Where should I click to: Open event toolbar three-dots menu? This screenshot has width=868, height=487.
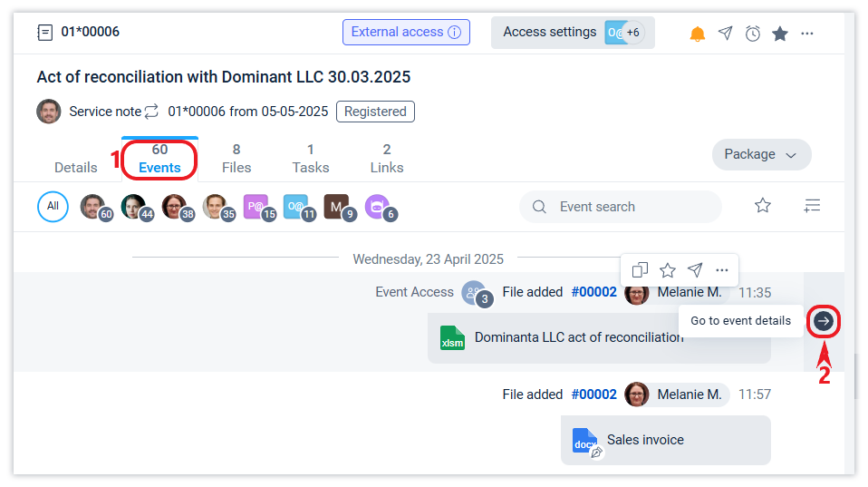pos(722,270)
